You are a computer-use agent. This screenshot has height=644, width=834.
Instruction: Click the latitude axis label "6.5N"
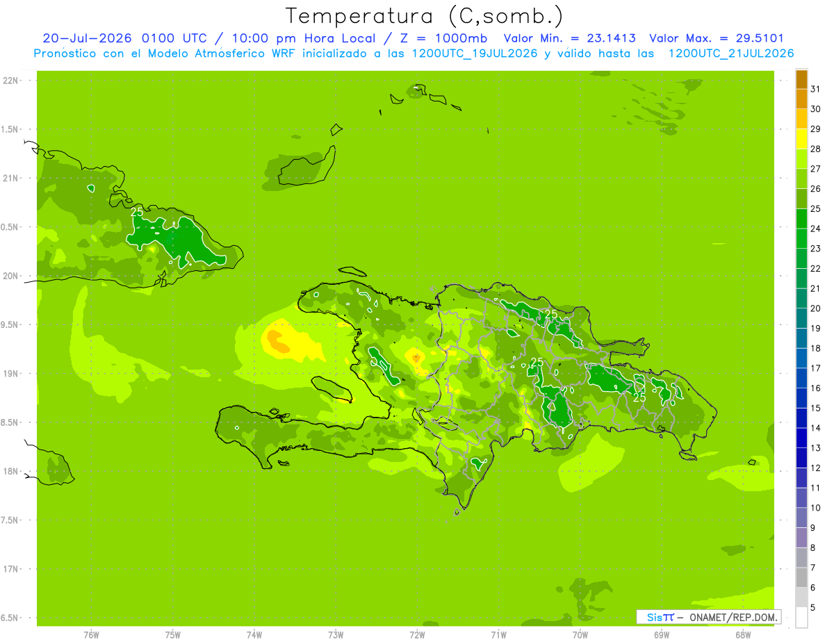point(10,618)
